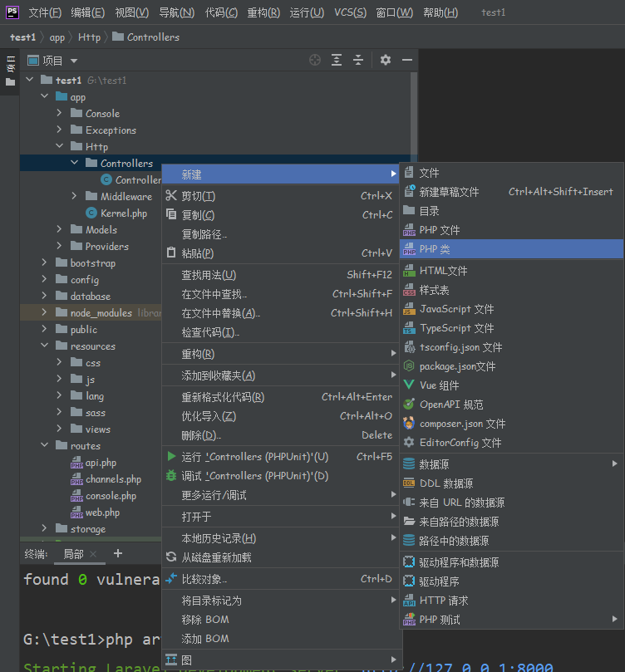Click the compare objects icon
This screenshot has height=672, width=625.
pyautogui.click(x=171, y=579)
